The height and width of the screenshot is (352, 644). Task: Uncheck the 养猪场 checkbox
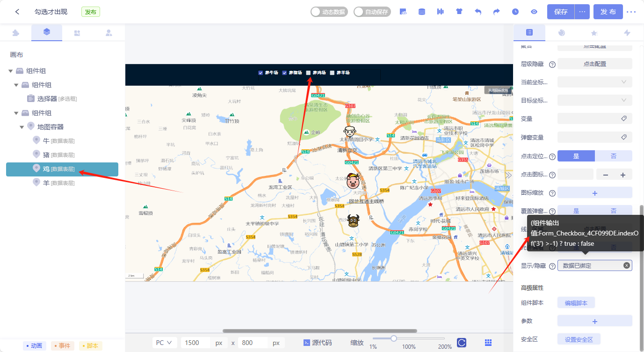point(284,73)
